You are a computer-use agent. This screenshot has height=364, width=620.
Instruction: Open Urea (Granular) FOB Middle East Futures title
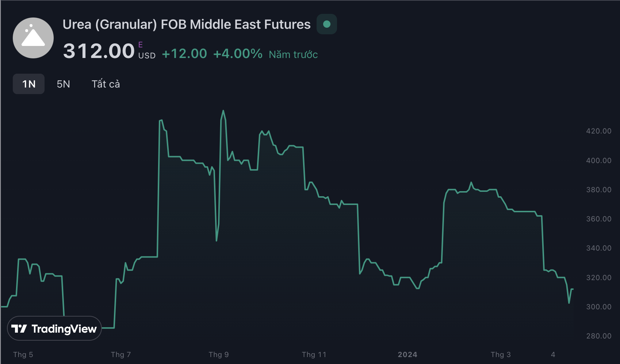point(186,24)
